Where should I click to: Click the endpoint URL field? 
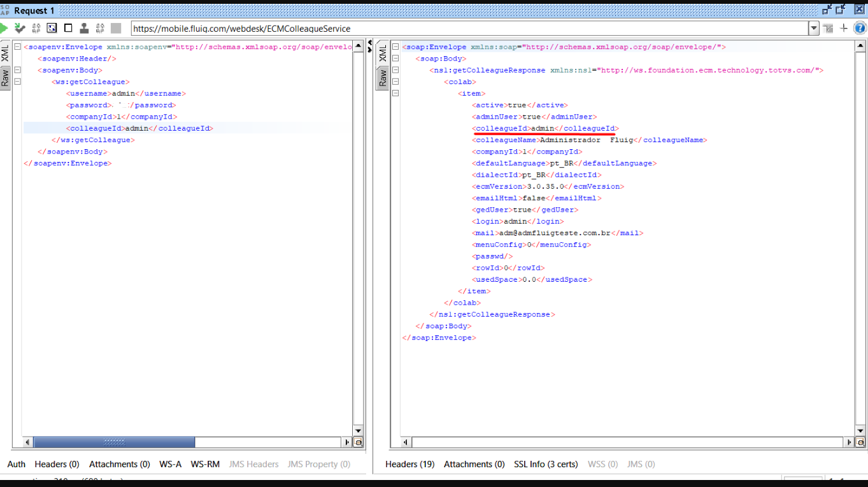click(469, 28)
